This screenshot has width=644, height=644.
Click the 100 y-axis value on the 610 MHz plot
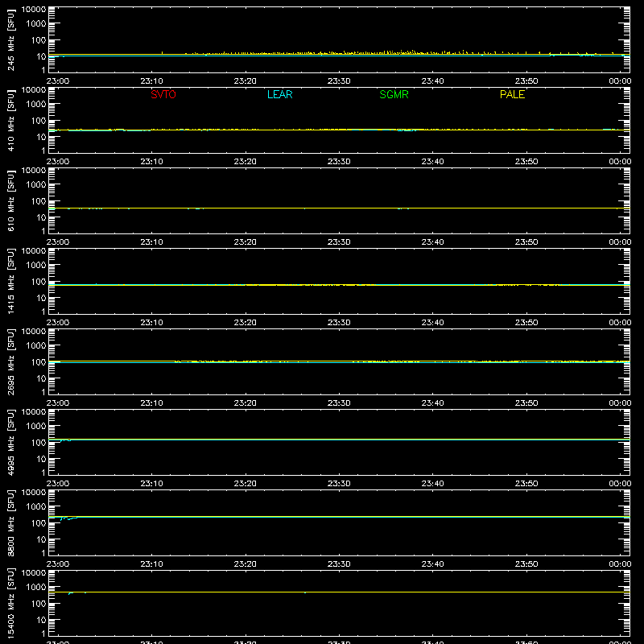point(39,200)
